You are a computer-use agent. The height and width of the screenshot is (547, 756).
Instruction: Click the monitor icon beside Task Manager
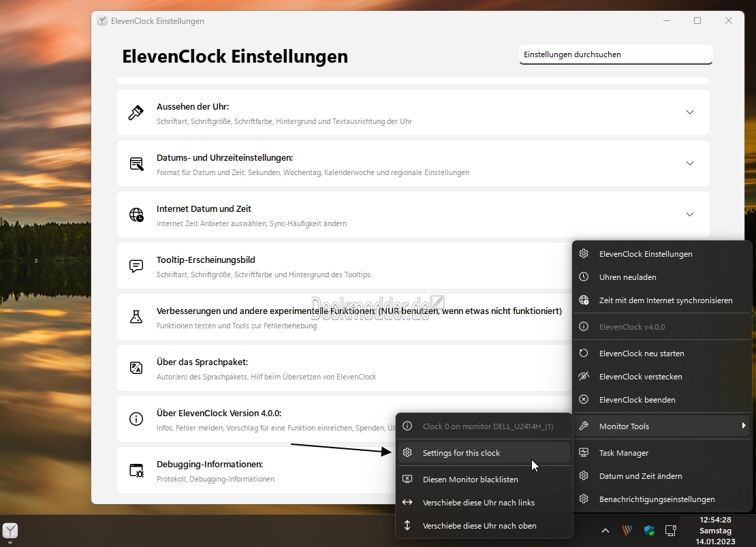tap(584, 452)
